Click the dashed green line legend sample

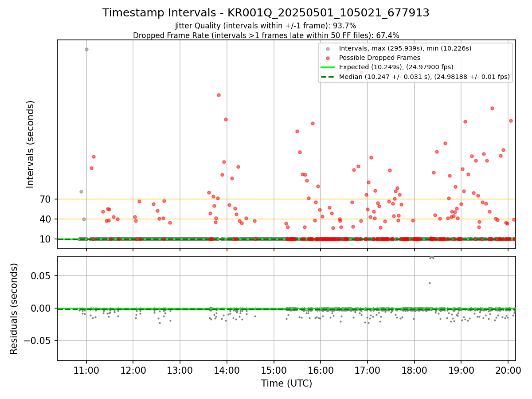328,77
